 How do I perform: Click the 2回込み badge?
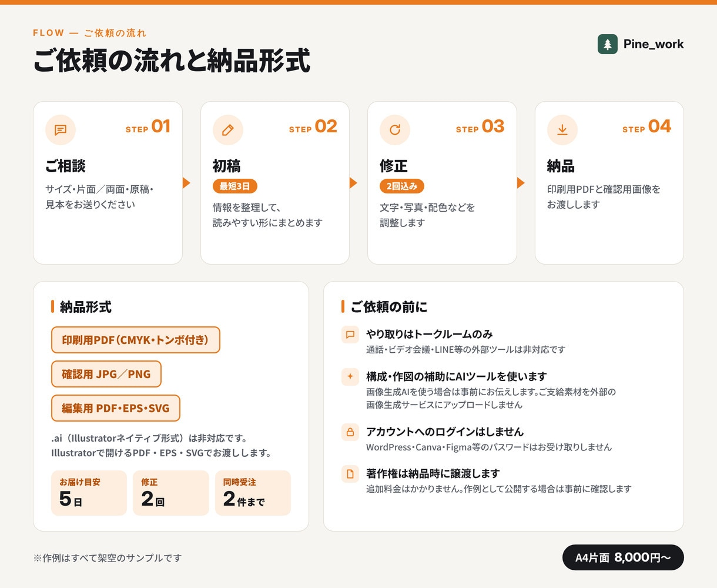[x=402, y=186]
